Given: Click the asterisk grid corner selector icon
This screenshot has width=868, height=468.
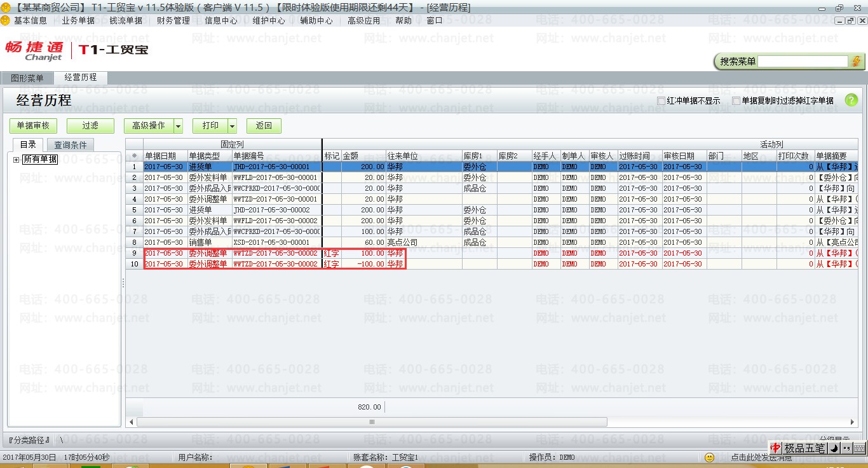Looking at the screenshot, I should click(x=134, y=156).
